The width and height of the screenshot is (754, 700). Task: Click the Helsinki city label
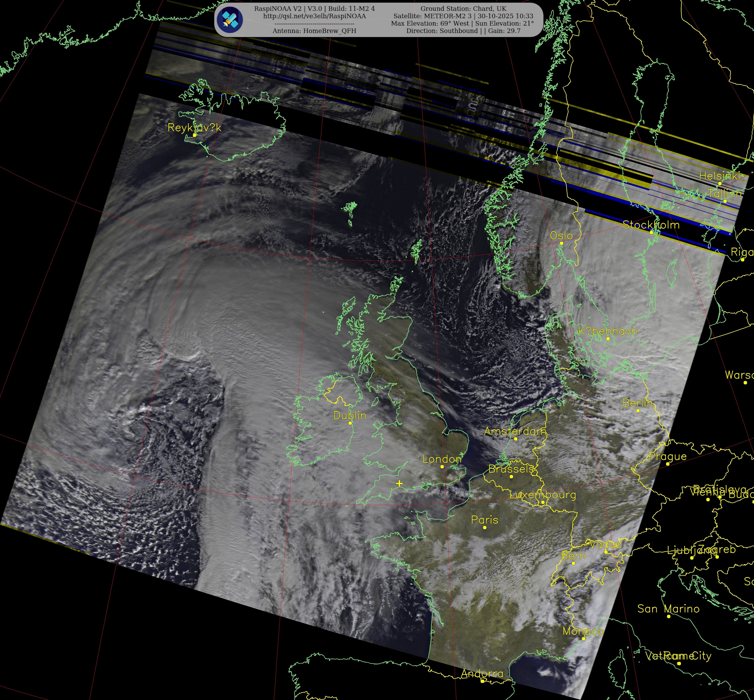click(x=719, y=176)
